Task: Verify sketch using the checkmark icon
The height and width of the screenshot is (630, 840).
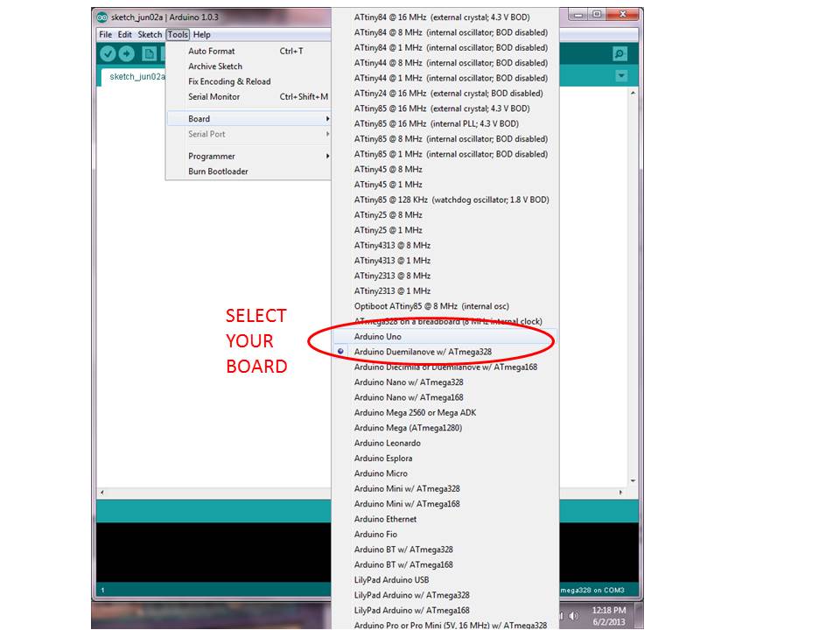Action: 108,53
